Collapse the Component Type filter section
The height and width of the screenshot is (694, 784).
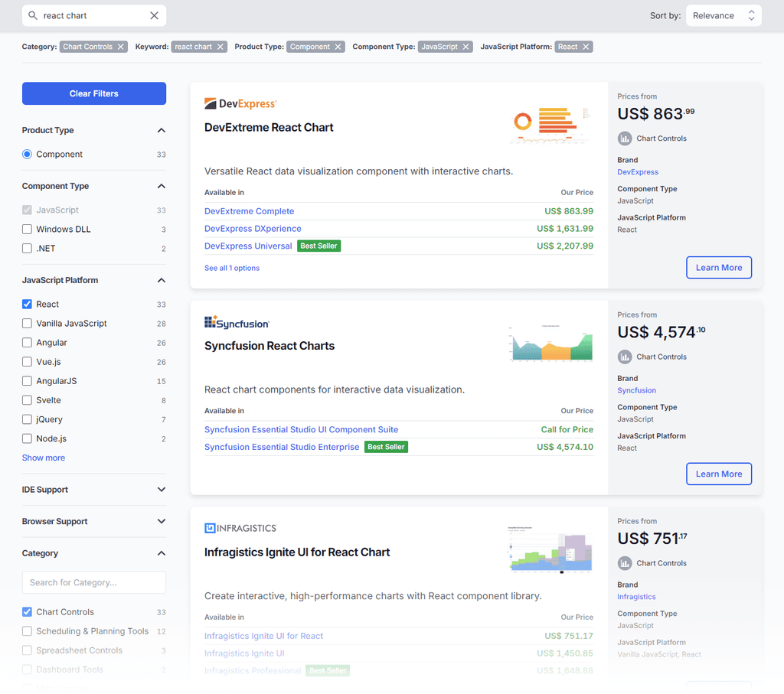161,187
